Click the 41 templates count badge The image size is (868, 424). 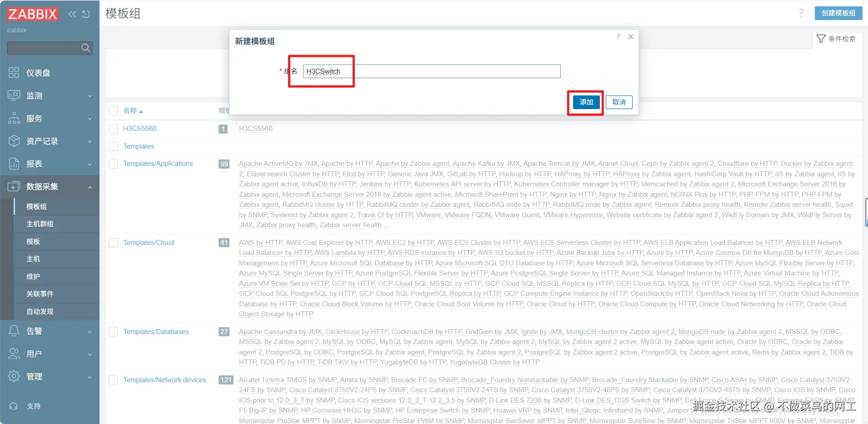[224, 243]
